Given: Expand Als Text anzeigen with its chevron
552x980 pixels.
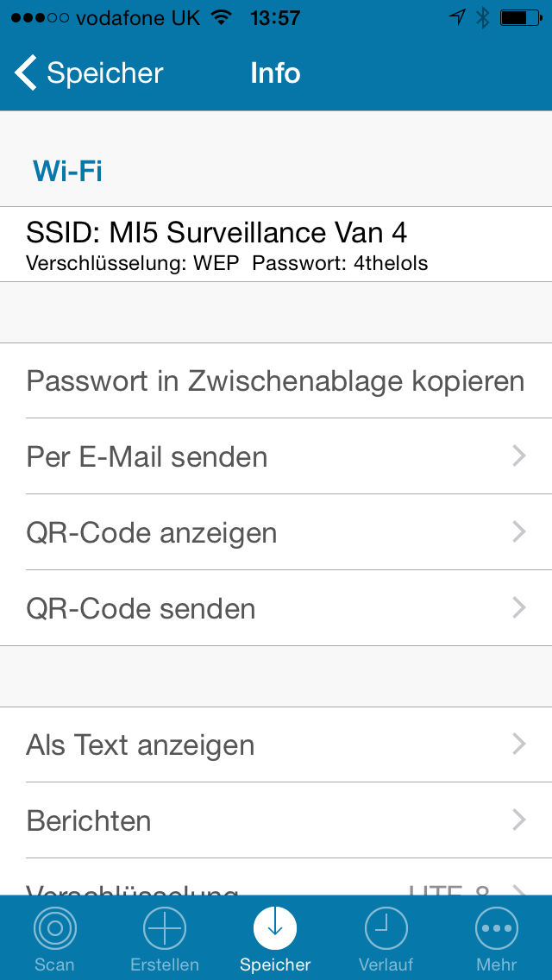Looking at the screenshot, I should point(519,744).
